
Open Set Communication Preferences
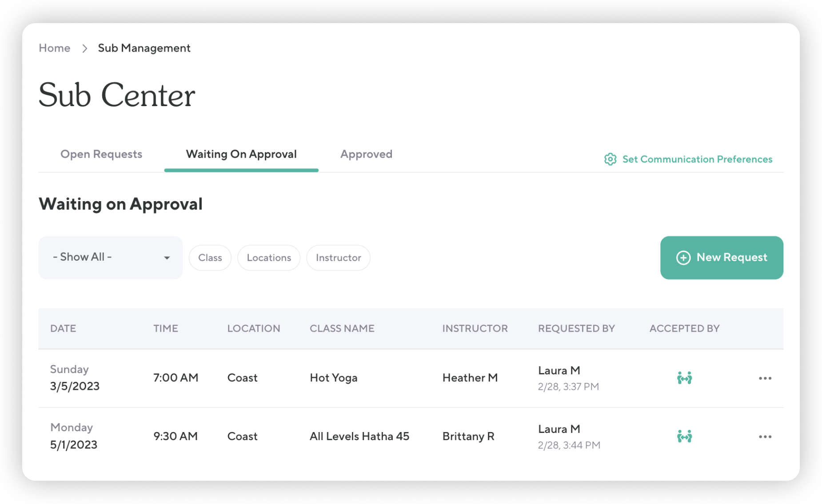click(697, 159)
